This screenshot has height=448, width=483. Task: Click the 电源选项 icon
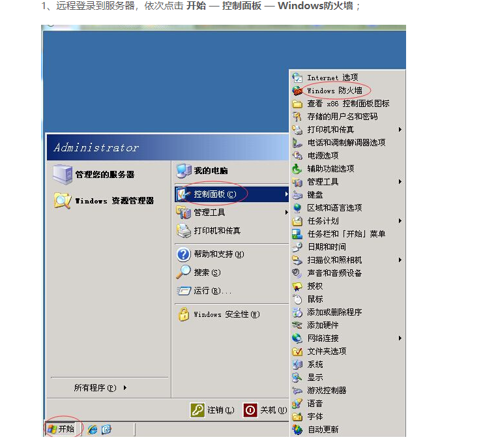click(x=297, y=156)
